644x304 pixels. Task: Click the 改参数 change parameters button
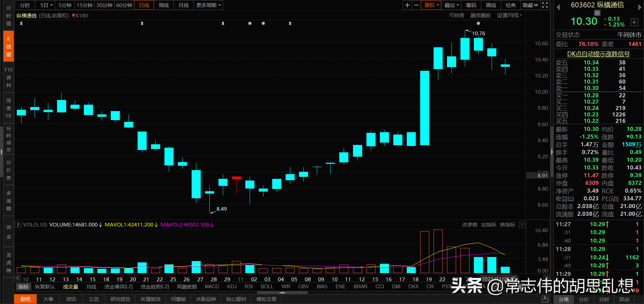469,224
